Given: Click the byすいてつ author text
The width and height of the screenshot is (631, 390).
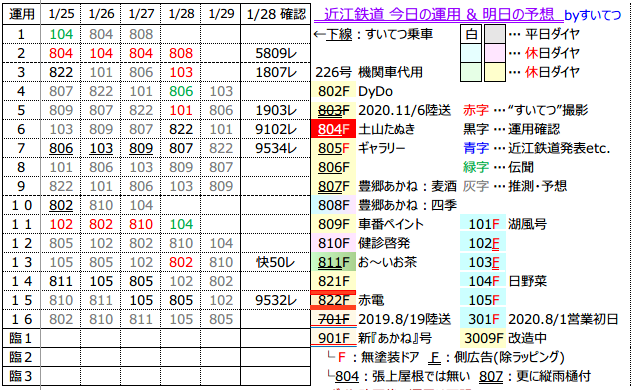Looking at the screenshot, I should 592,16.
